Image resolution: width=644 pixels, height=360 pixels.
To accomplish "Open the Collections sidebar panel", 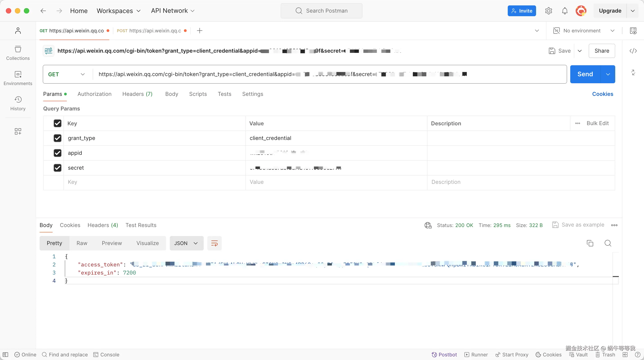I will tap(18, 53).
